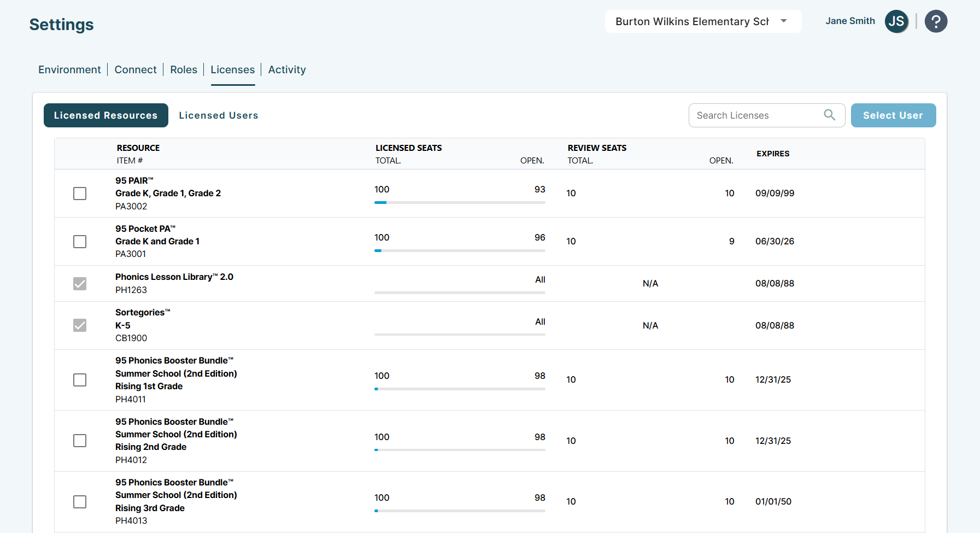The height and width of the screenshot is (533, 980).
Task: Expand the school dropdown arrow
Action: pyautogui.click(x=784, y=21)
